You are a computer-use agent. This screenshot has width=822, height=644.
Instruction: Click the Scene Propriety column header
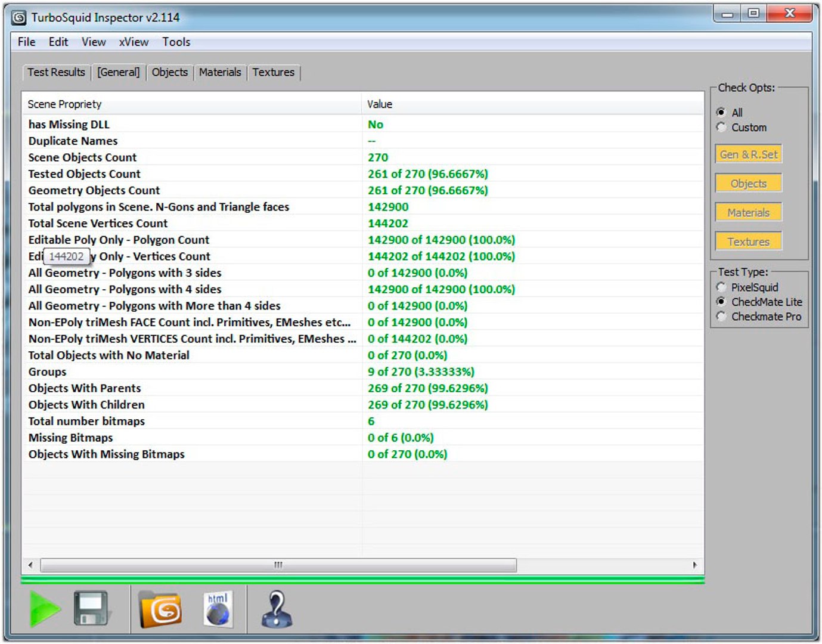point(191,104)
